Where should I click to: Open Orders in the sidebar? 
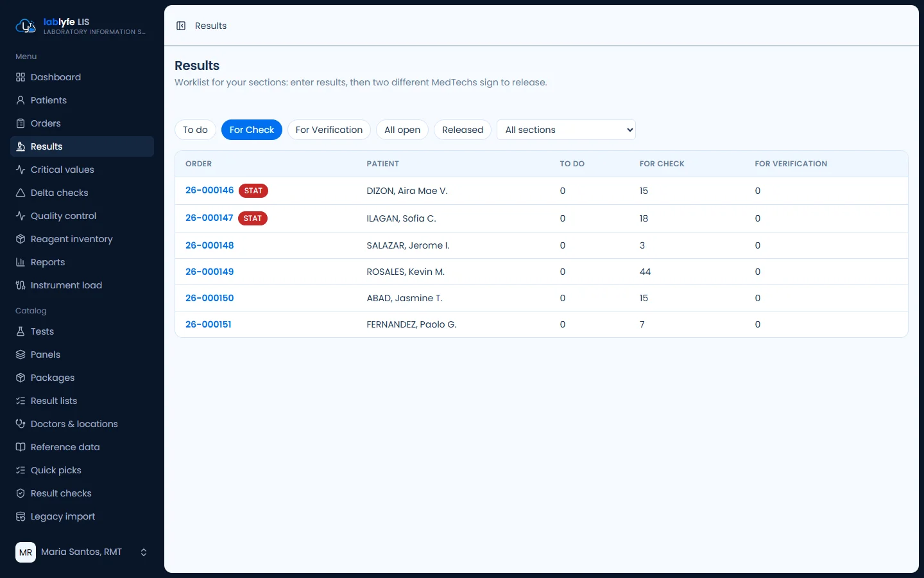(82, 123)
